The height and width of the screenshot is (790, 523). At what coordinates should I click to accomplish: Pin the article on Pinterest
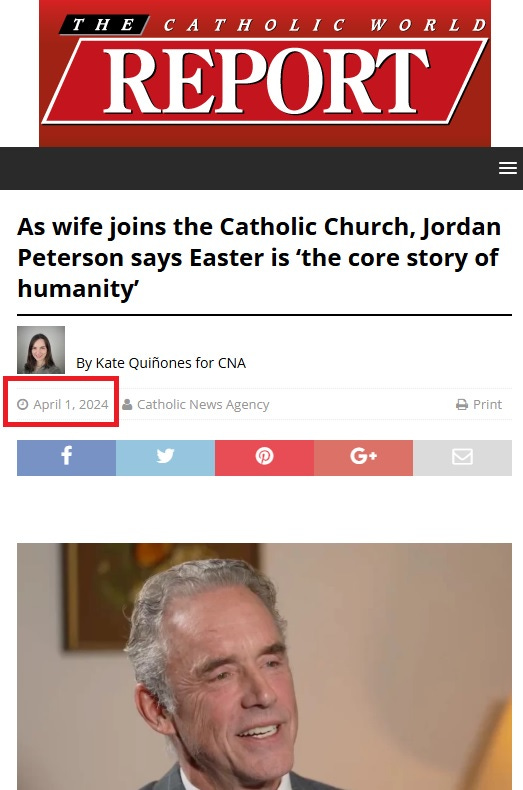coord(265,457)
